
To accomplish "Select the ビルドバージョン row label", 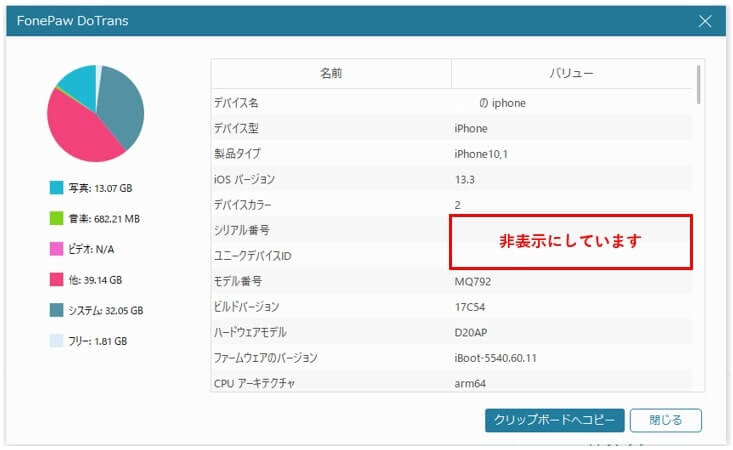I will click(x=246, y=307).
